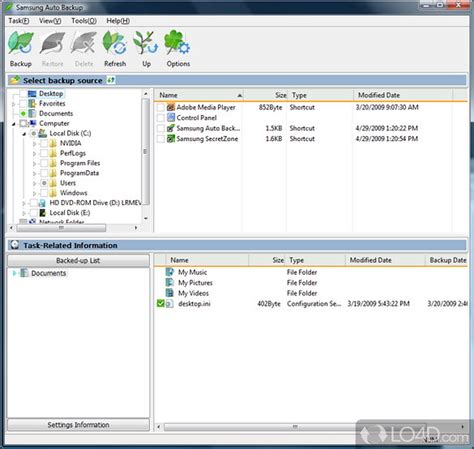Viewport: 474px width, 449px height.
Task: Expand the HD DVD-ROM Drive (D:) node
Action: coord(24,203)
